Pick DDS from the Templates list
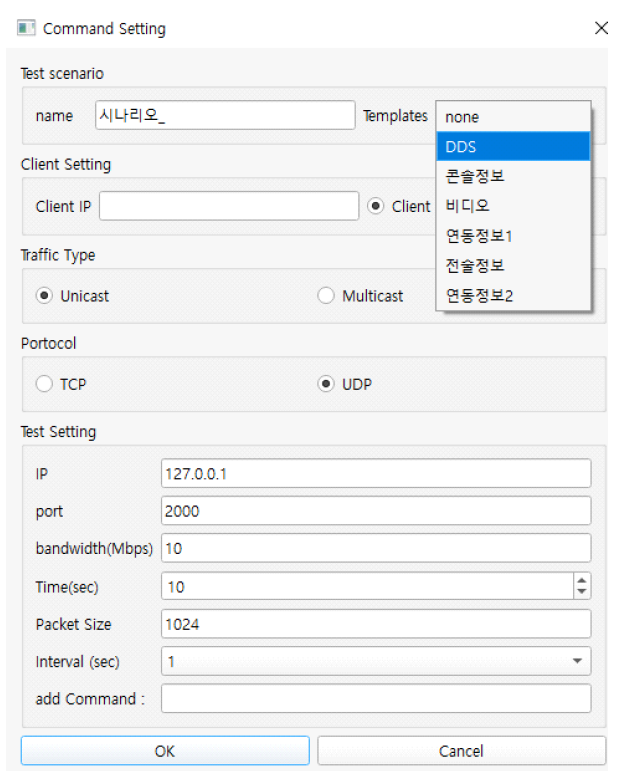Image resolution: width=618 pixels, height=780 pixels. pyautogui.click(x=513, y=146)
